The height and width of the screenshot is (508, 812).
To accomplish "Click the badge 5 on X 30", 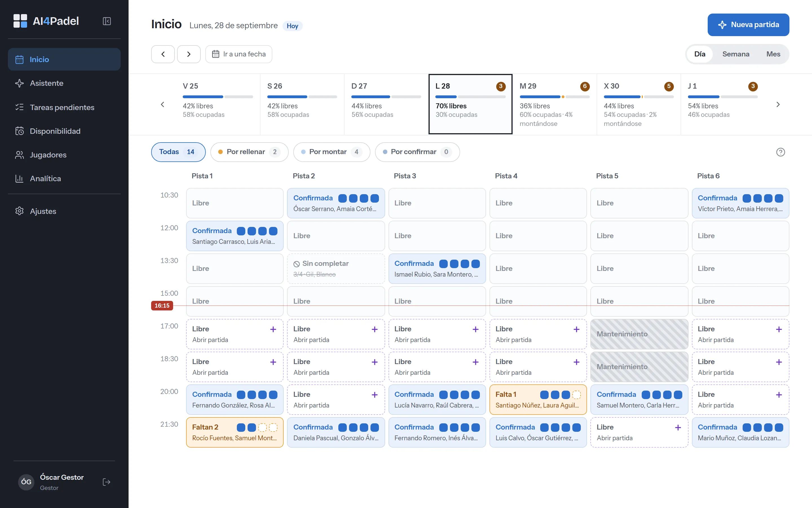I will click(669, 86).
